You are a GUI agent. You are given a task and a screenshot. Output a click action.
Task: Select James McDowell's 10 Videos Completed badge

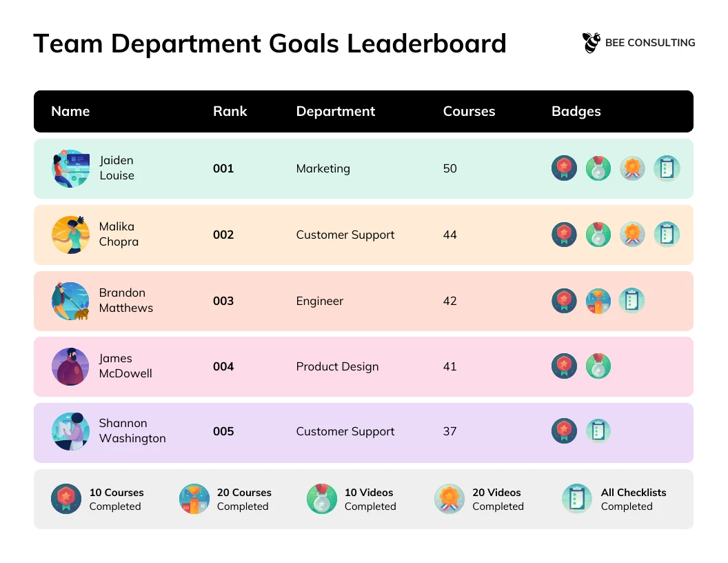pos(598,366)
